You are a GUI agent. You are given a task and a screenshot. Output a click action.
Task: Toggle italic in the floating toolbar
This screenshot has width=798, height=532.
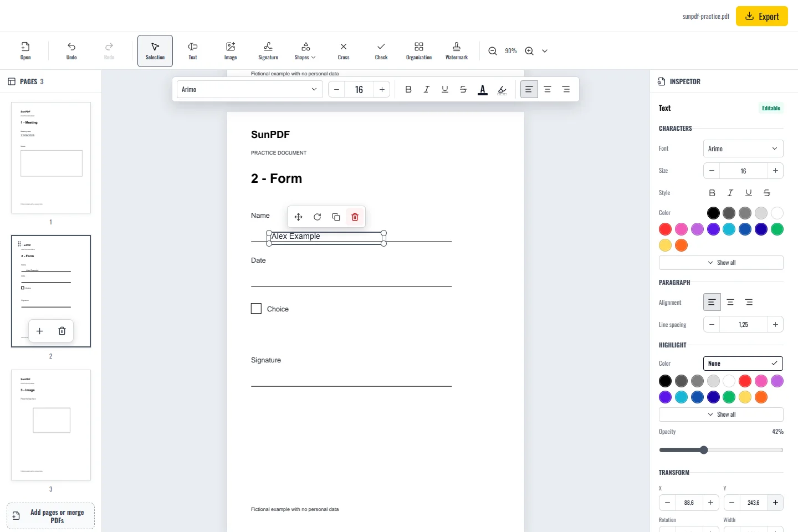[427, 89]
